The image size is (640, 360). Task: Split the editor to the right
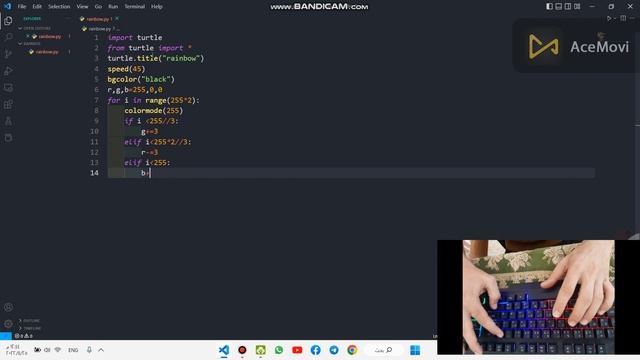tap(623, 18)
